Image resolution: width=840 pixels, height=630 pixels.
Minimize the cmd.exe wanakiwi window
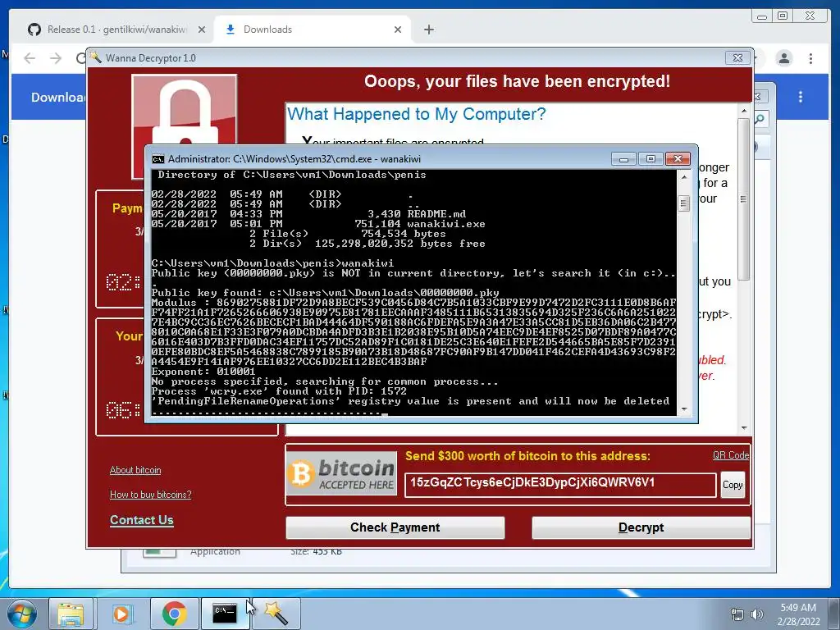coord(623,159)
